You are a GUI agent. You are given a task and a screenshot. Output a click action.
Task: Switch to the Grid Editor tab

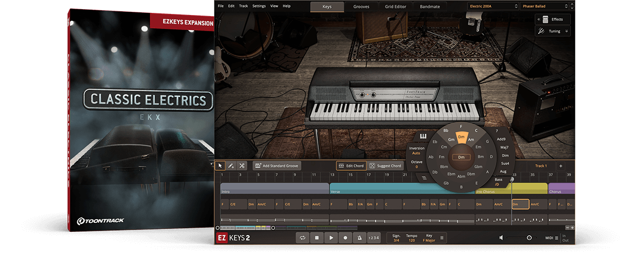(396, 7)
